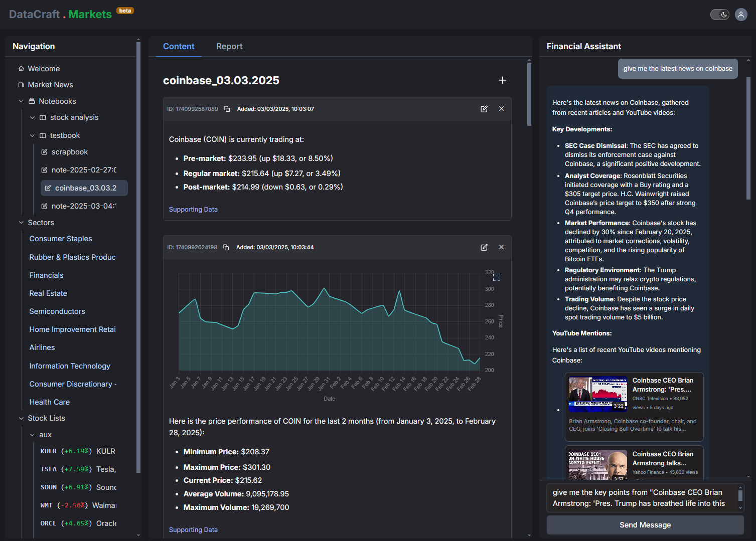Switch to the Content tab
Image resolution: width=756 pixels, height=541 pixels.
point(179,46)
